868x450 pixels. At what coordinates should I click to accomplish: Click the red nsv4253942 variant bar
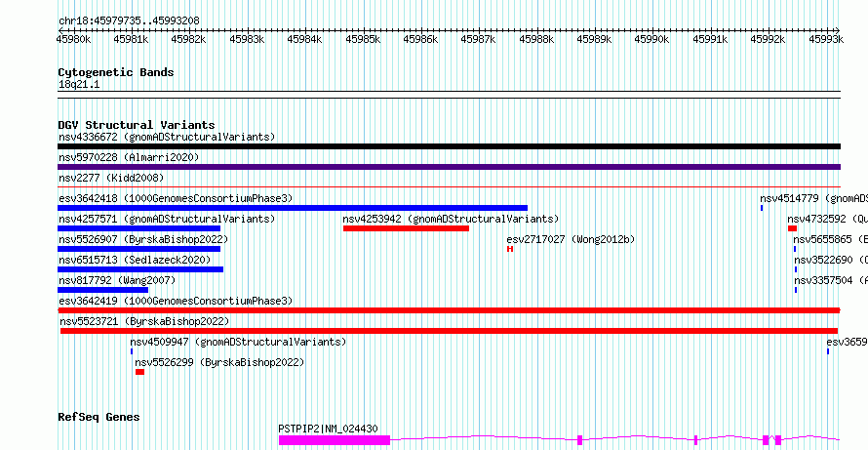click(x=406, y=228)
